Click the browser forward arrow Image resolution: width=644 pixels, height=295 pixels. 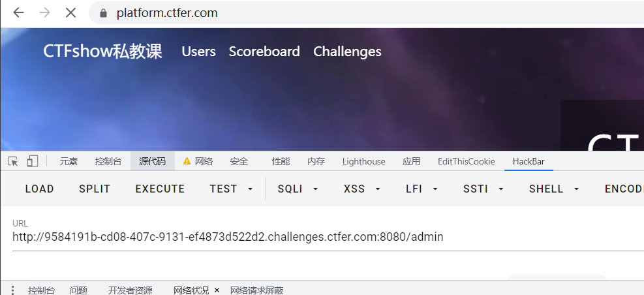pyautogui.click(x=44, y=13)
